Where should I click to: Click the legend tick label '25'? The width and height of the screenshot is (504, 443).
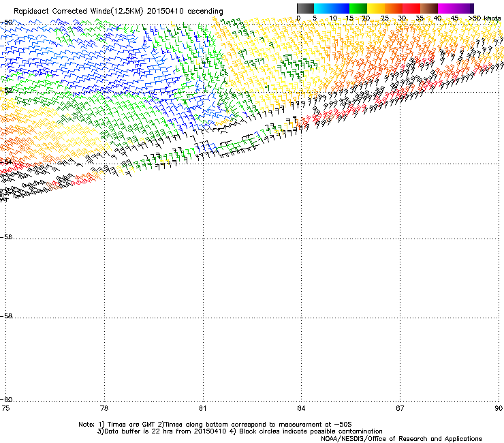tap(384, 18)
